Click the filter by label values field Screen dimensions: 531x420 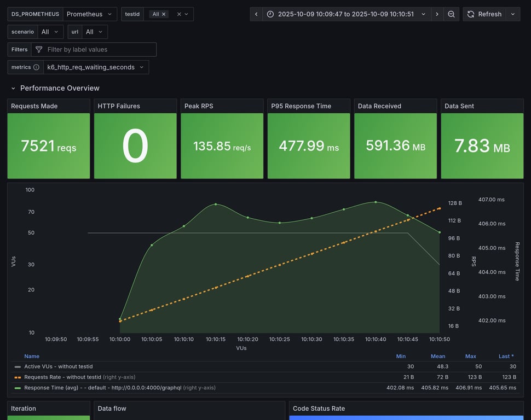coord(99,50)
